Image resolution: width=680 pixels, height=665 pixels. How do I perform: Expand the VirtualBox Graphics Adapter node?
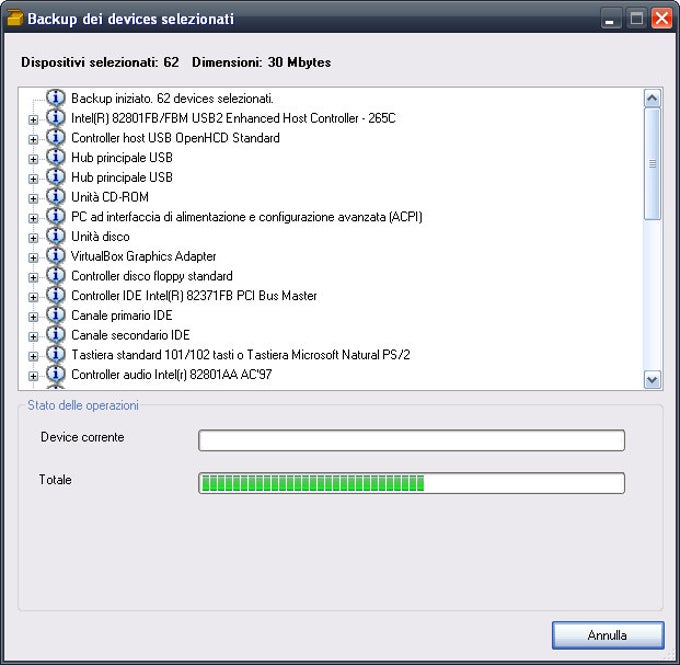pyautogui.click(x=33, y=258)
